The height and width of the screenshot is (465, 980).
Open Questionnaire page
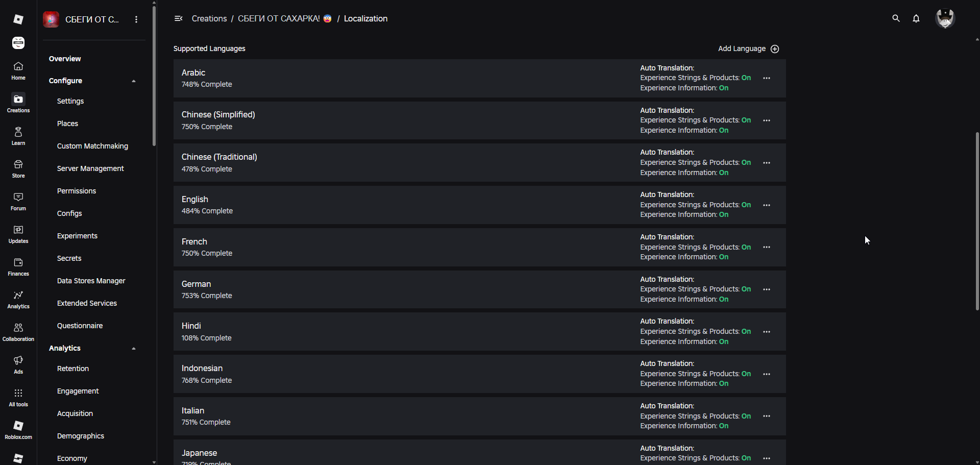point(80,326)
